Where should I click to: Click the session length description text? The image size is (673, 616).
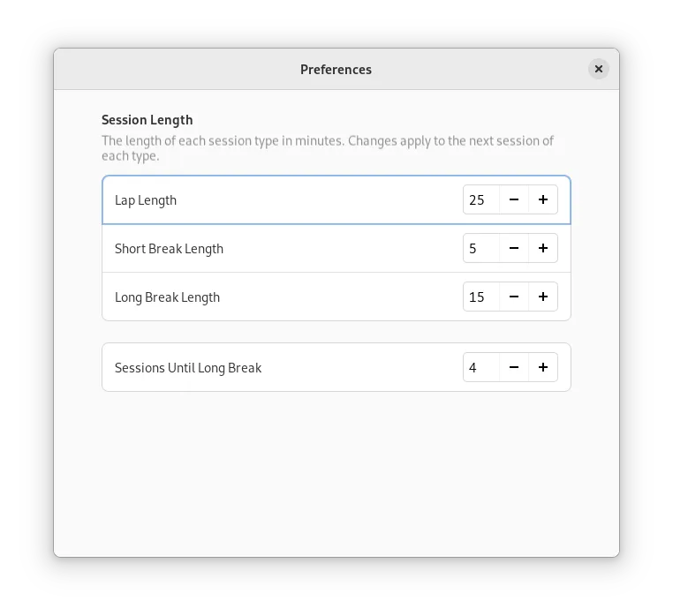(x=328, y=148)
